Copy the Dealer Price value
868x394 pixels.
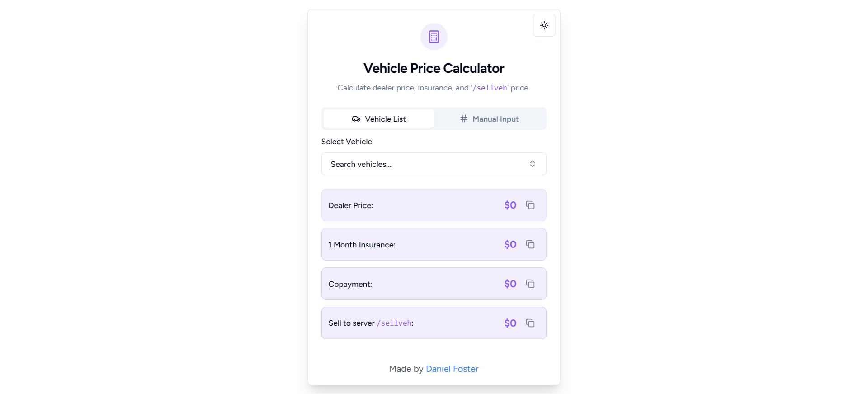[530, 205]
